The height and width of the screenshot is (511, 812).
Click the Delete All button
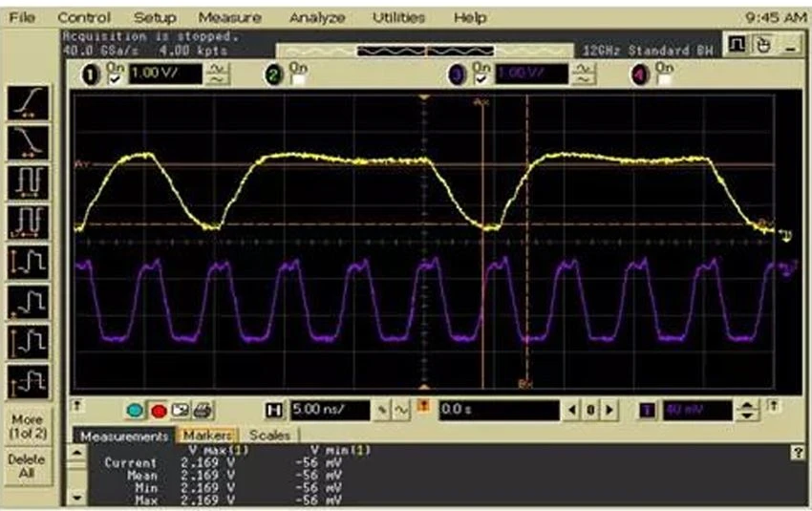click(27, 466)
